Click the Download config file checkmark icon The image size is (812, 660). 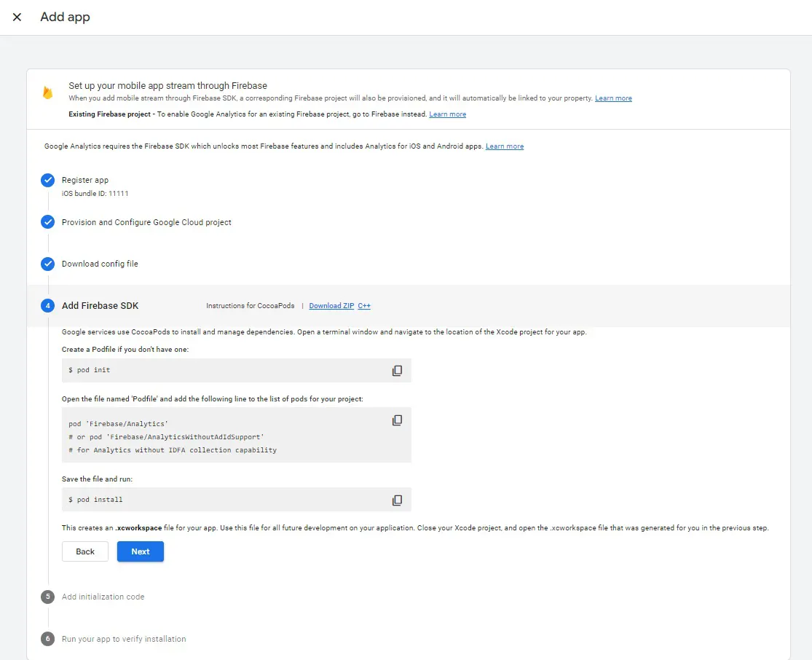tap(47, 264)
